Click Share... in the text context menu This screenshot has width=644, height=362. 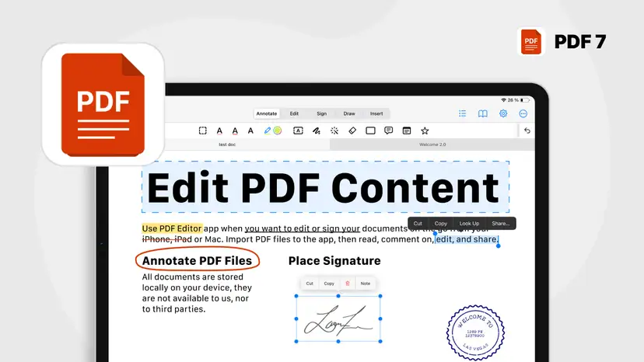500,224
